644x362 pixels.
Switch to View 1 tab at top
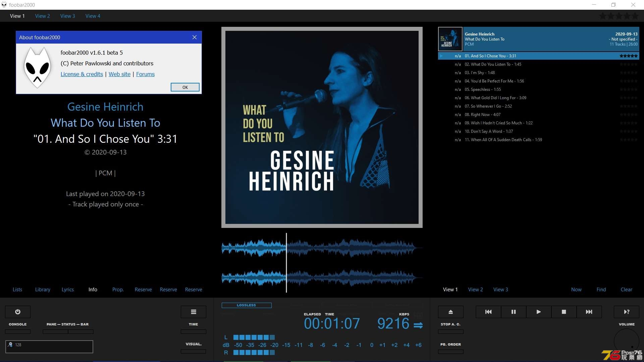(17, 16)
